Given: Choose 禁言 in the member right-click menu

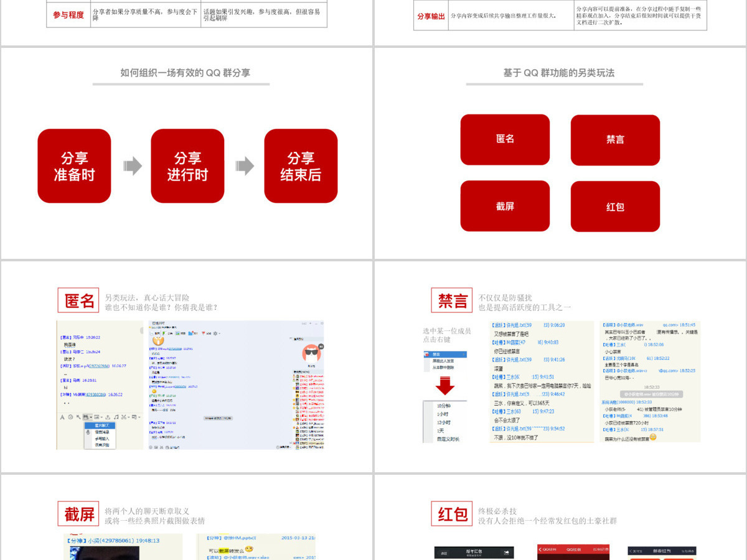Looking at the screenshot, I should point(445,354).
